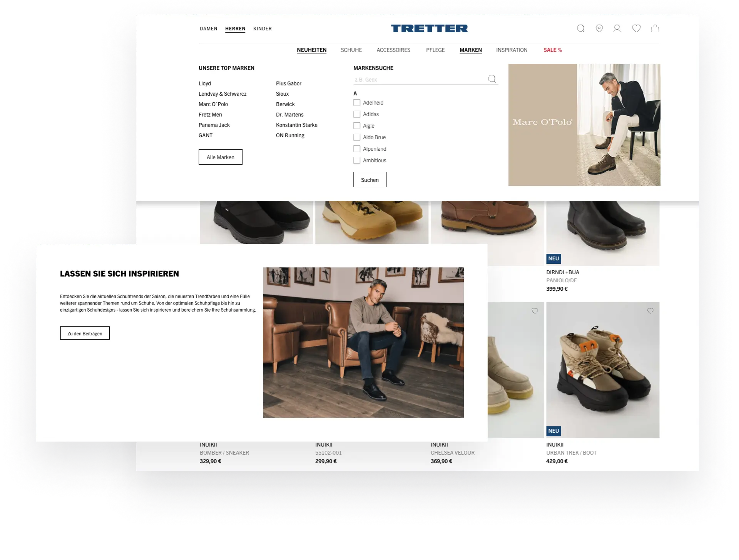Screen dimensions: 739x560
Task: Open the tan lace-up boot image
Action: tap(372, 222)
